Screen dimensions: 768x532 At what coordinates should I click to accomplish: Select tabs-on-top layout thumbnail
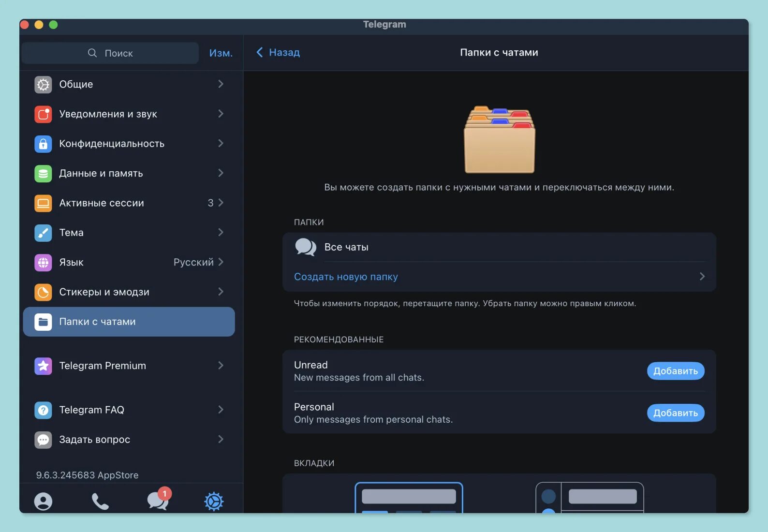tap(409, 498)
